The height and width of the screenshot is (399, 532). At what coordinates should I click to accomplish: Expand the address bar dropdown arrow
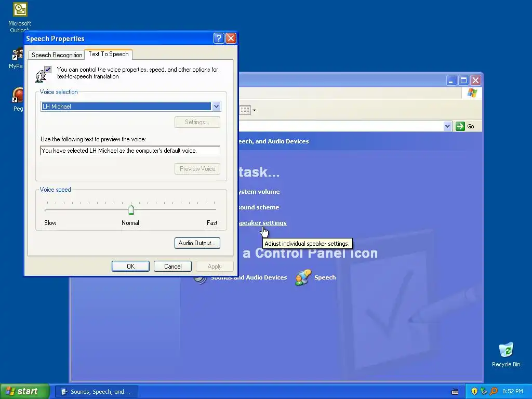[447, 126]
